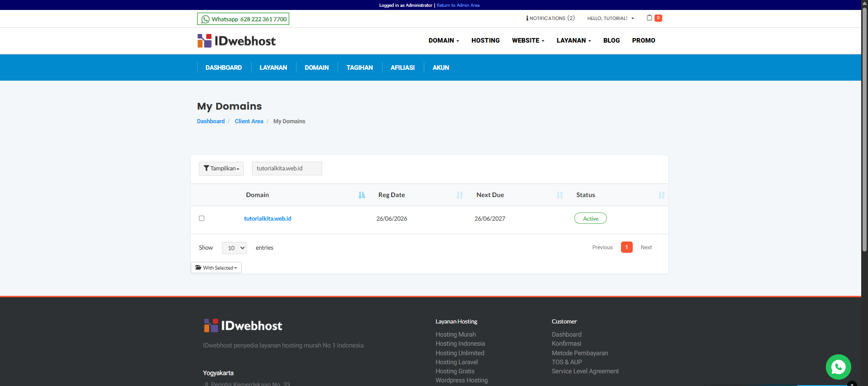Image resolution: width=868 pixels, height=386 pixels.
Task: Switch to DASHBOARD in blue bar
Action: [x=223, y=68]
